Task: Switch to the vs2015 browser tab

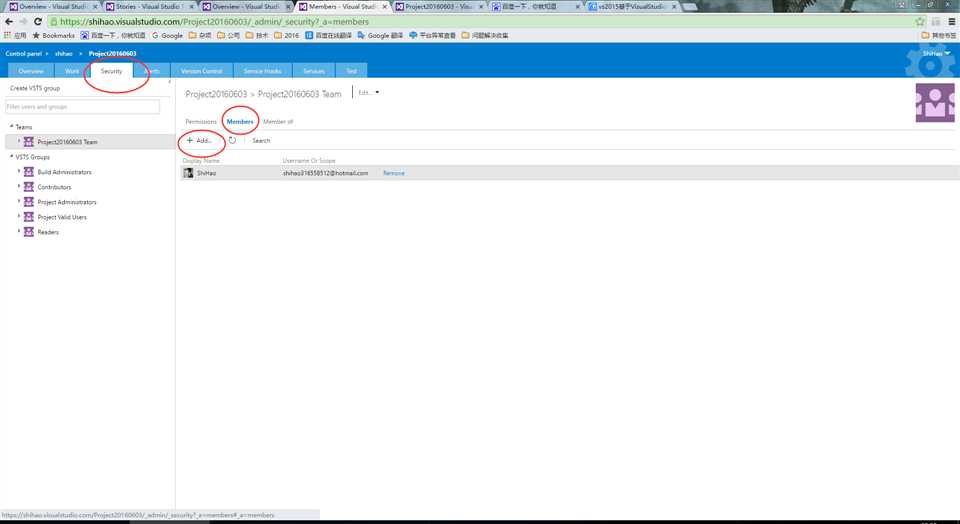Action: [x=632, y=6]
